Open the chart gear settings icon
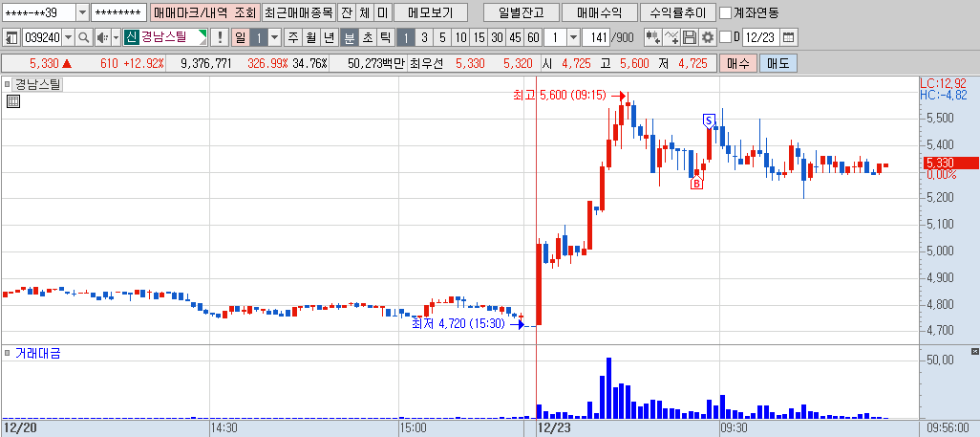The image size is (980, 437). (708, 37)
